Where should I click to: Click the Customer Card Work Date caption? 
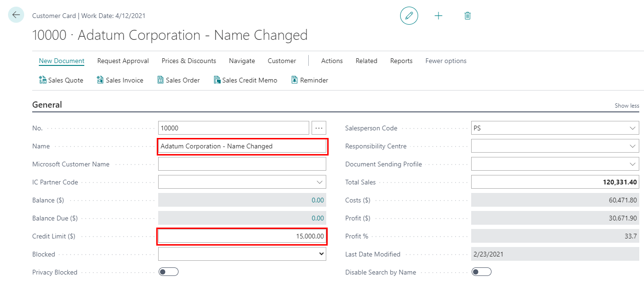[89, 16]
